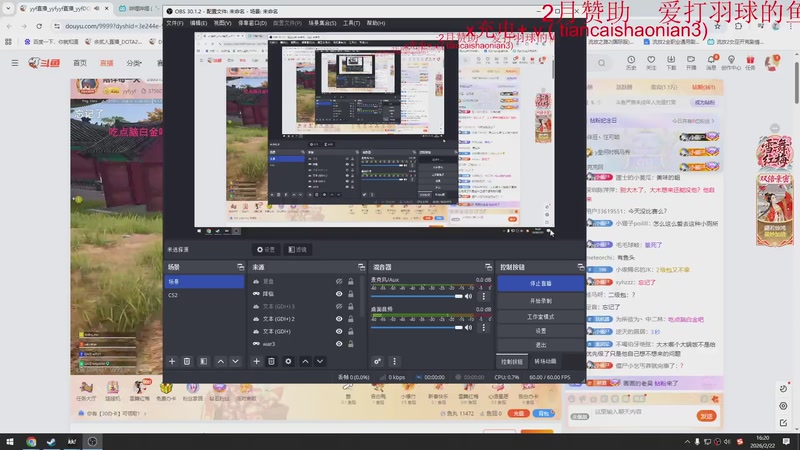
Task: Open OBS 文件(F) menu
Action: pos(174,23)
